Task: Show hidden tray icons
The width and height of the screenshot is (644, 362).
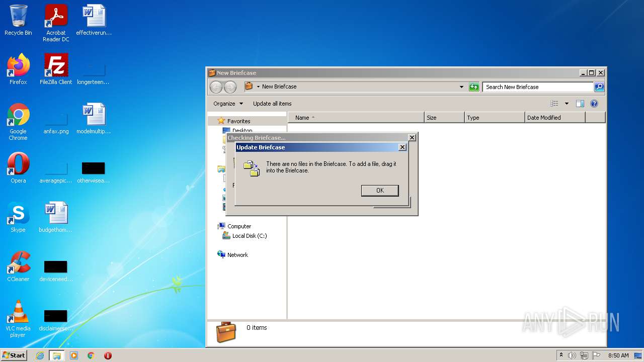Action: pyautogui.click(x=561, y=355)
